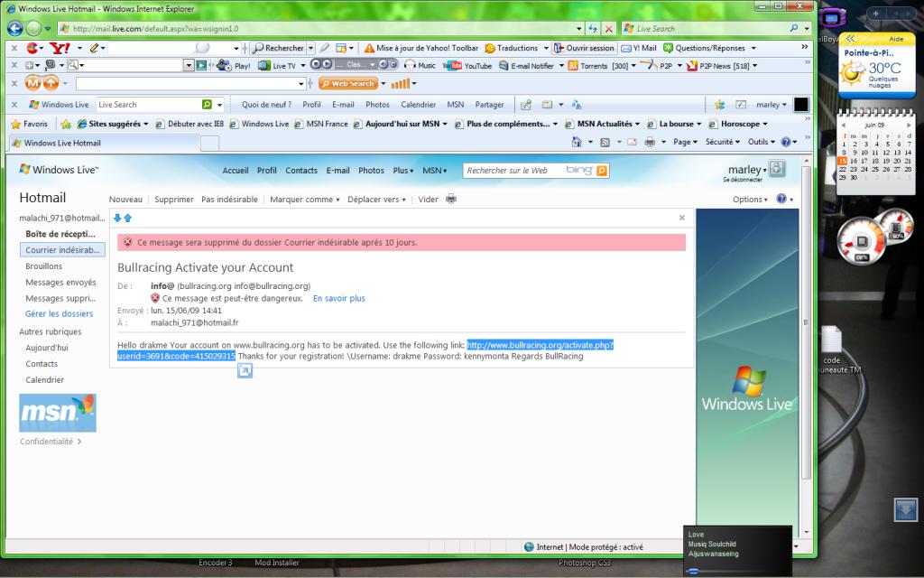The height and width of the screenshot is (578, 924).
Task: Click the printer icon in IE command bar
Action: click(x=650, y=142)
